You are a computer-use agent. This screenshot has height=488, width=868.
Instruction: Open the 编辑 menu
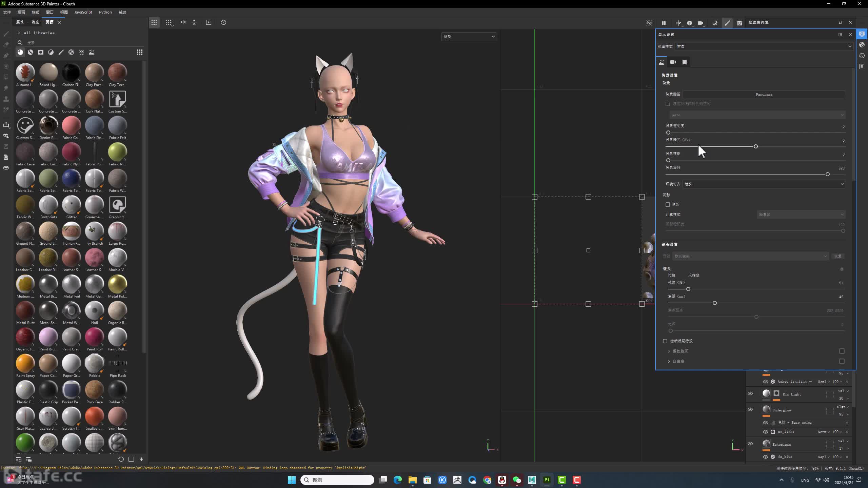tap(21, 12)
